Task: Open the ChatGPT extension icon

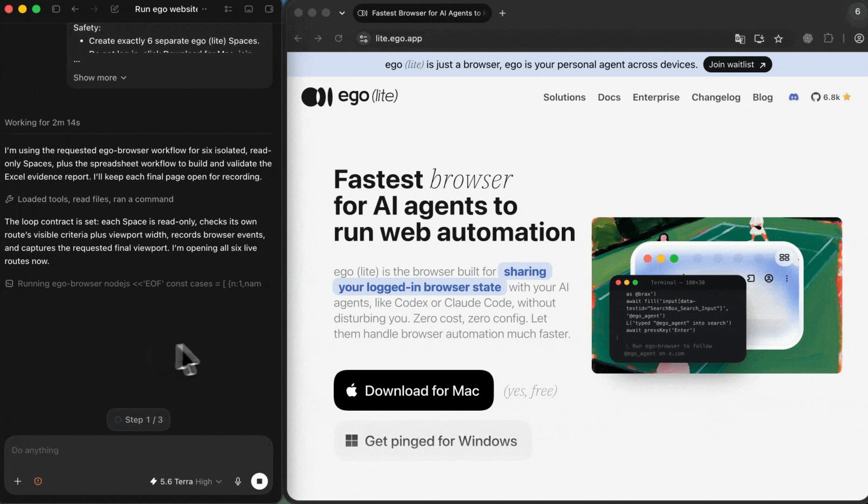Action: pos(808,38)
